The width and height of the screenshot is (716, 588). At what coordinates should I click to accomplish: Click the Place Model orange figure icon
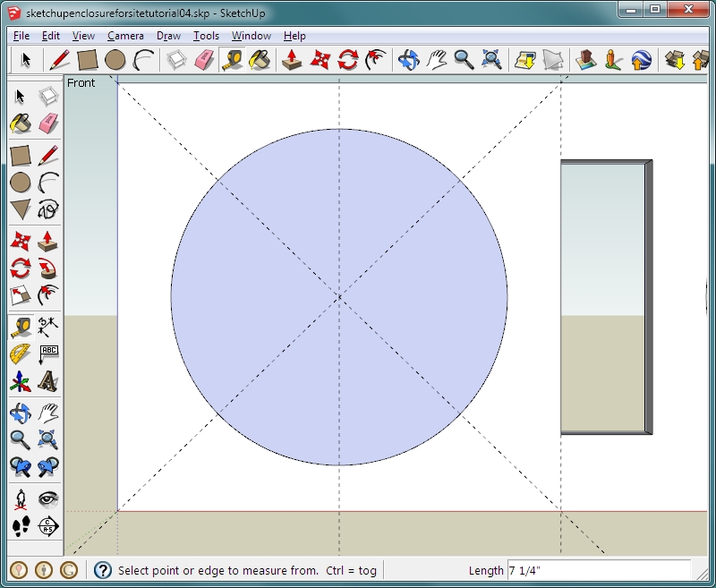(613, 60)
